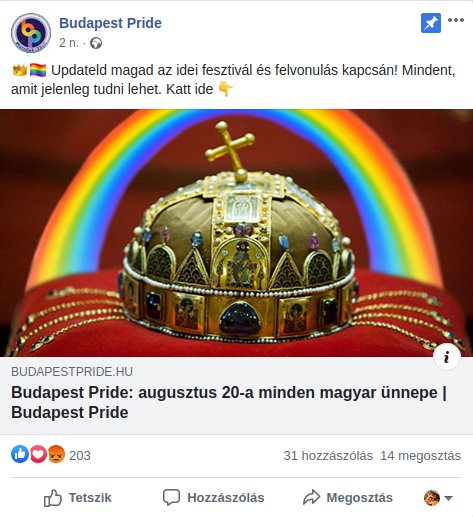Show the 31 hozzászólás comments
The width and height of the screenshot is (473, 517).
328,455
